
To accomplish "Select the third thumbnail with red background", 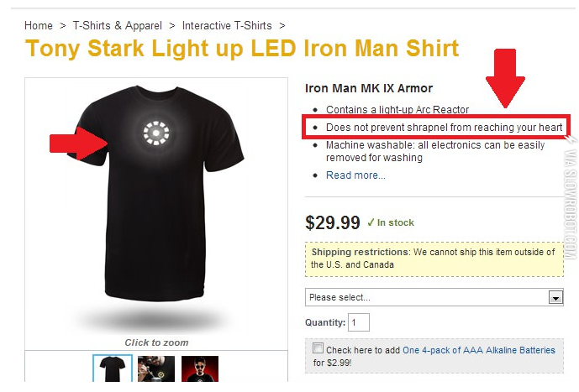I will pyautogui.click(x=200, y=369).
